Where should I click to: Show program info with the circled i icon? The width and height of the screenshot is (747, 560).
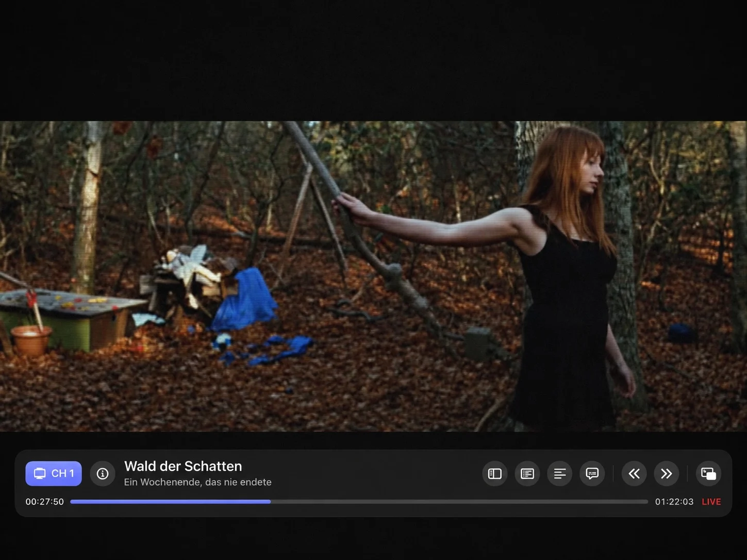coord(103,473)
